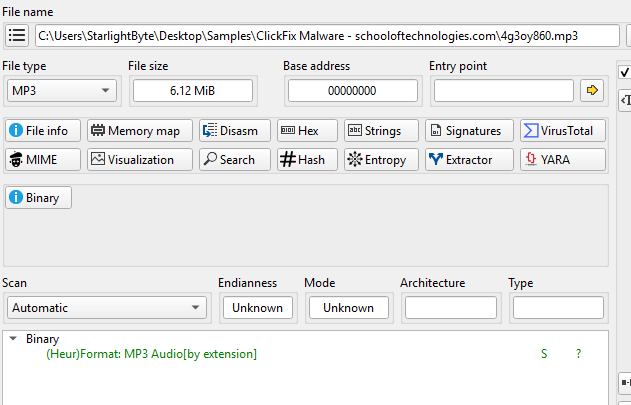The height and width of the screenshot is (405, 631).
Task: Open the Hash calculator
Action: pyautogui.click(x=302, y=159)
